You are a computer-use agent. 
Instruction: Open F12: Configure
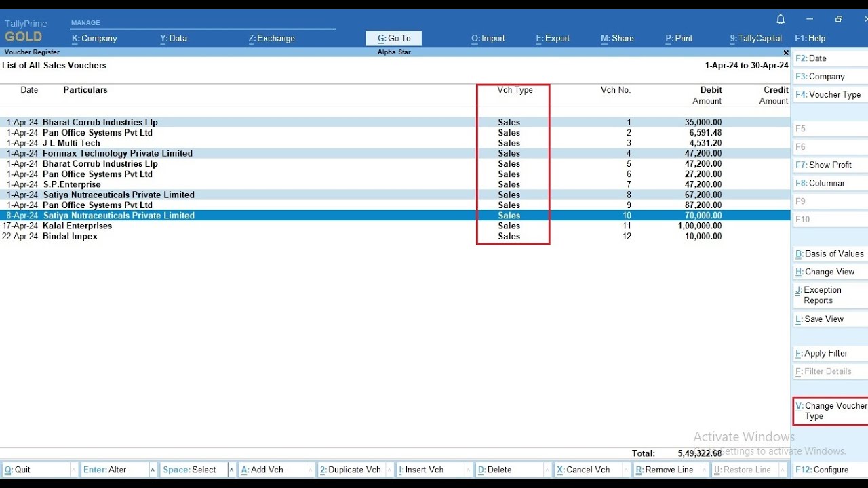point(830,470)
